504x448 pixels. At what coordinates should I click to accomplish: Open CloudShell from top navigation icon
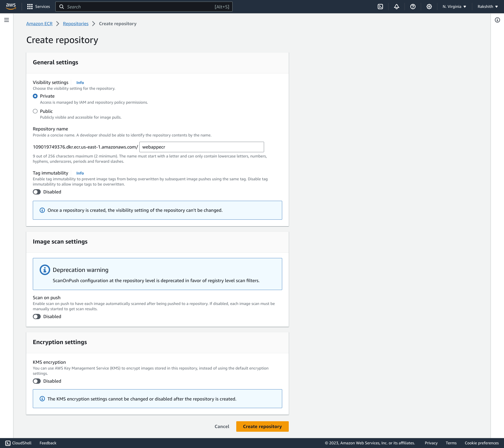(380, 7)
